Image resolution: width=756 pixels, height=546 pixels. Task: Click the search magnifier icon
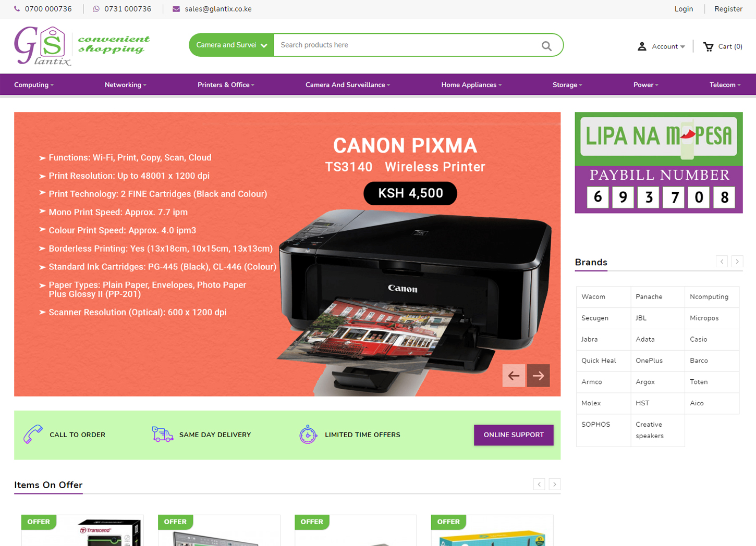pyautogui.click(x=546, y=45)
